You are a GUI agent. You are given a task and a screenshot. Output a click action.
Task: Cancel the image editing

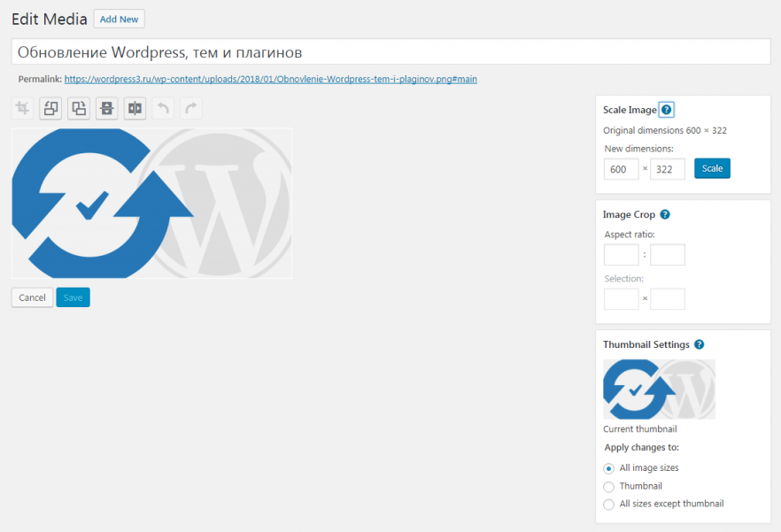point(32,297)
